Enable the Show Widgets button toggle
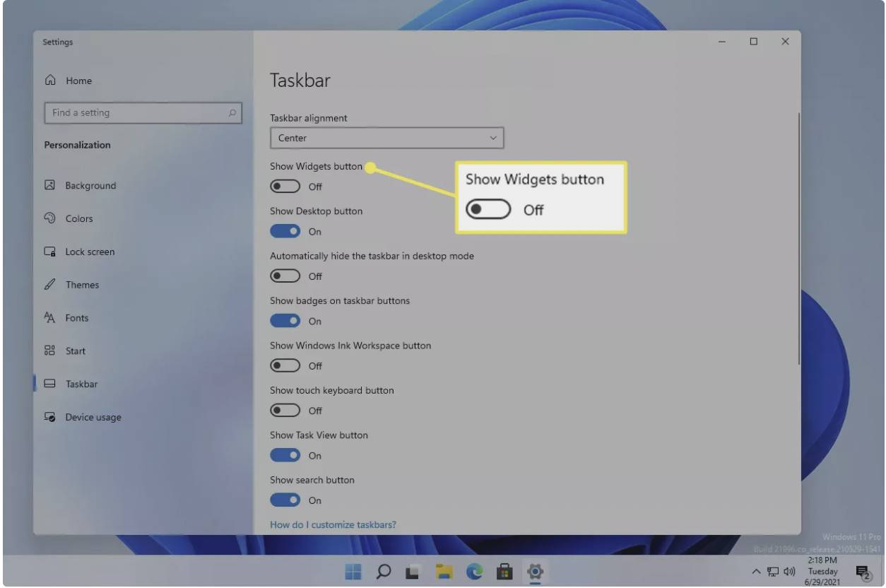This screenshot has height=588, width=886. point(285,187)
